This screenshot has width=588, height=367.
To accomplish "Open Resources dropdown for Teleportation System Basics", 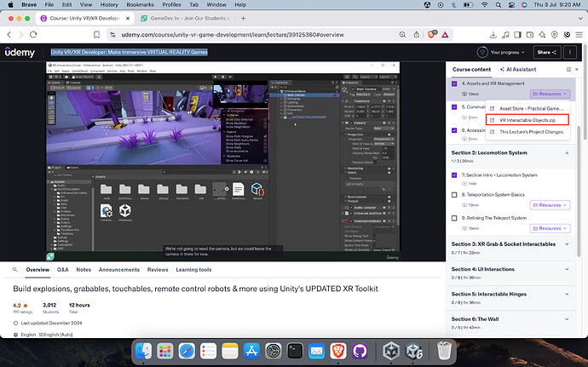I will pos(549,205).
